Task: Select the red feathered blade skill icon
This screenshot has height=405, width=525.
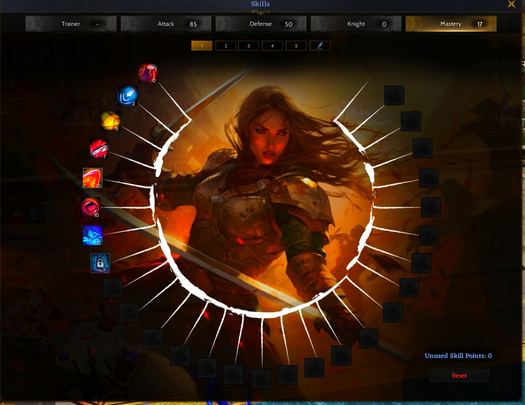Action: click(x=99, y=149)
